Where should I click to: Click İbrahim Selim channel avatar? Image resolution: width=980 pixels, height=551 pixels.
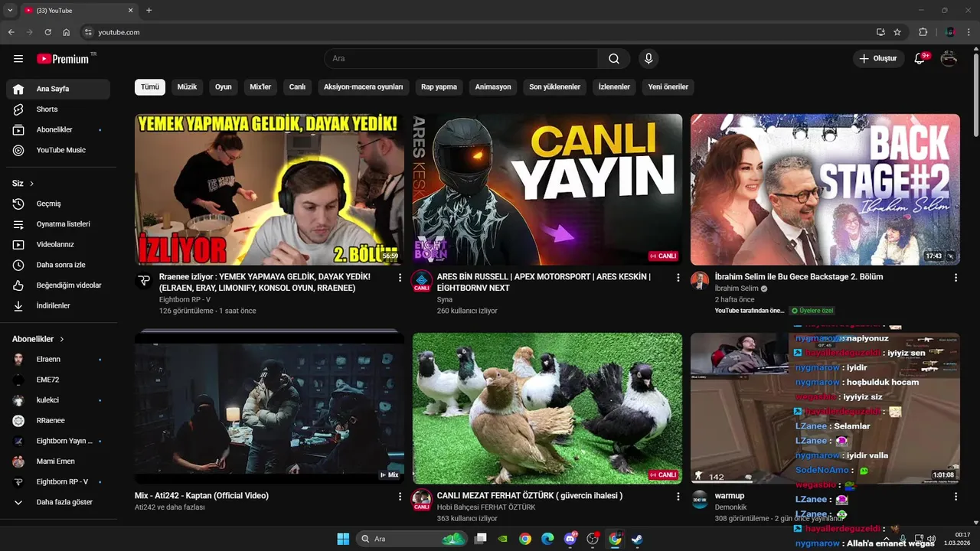tap(700, 281)
